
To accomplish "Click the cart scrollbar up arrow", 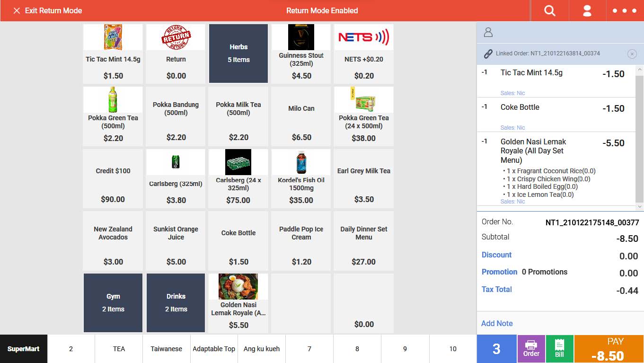I will pos(639,69).
